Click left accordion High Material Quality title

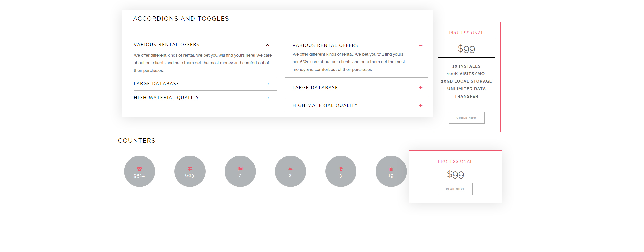click(x=166, y=98)
